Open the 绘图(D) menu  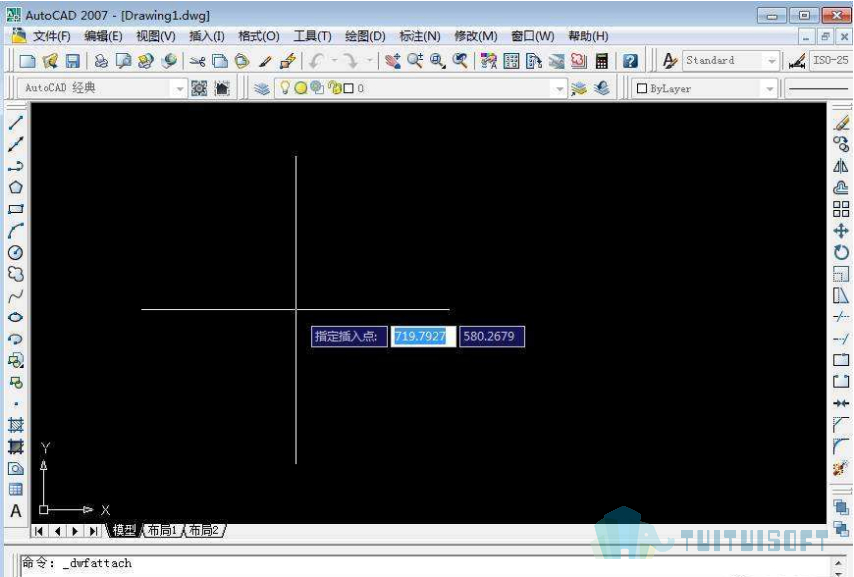pyautogui.click(x=365, y=37)
